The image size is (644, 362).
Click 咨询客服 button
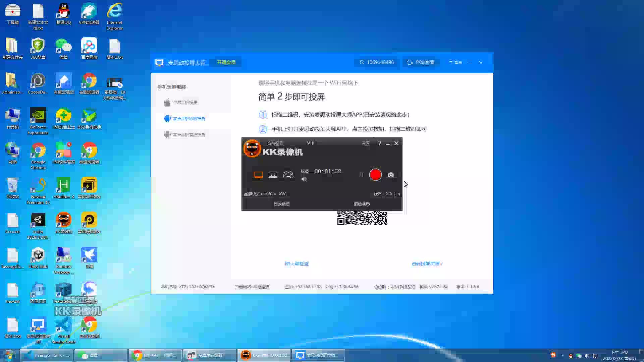421,63
